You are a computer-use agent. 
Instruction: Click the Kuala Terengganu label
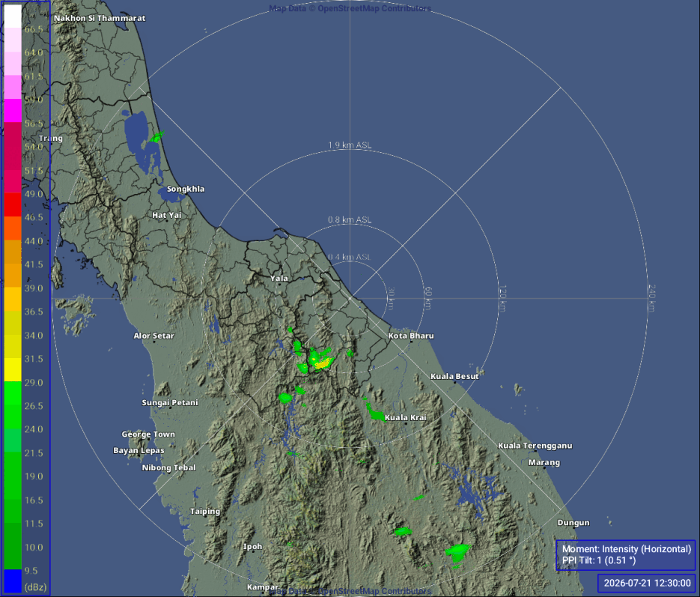535,446
